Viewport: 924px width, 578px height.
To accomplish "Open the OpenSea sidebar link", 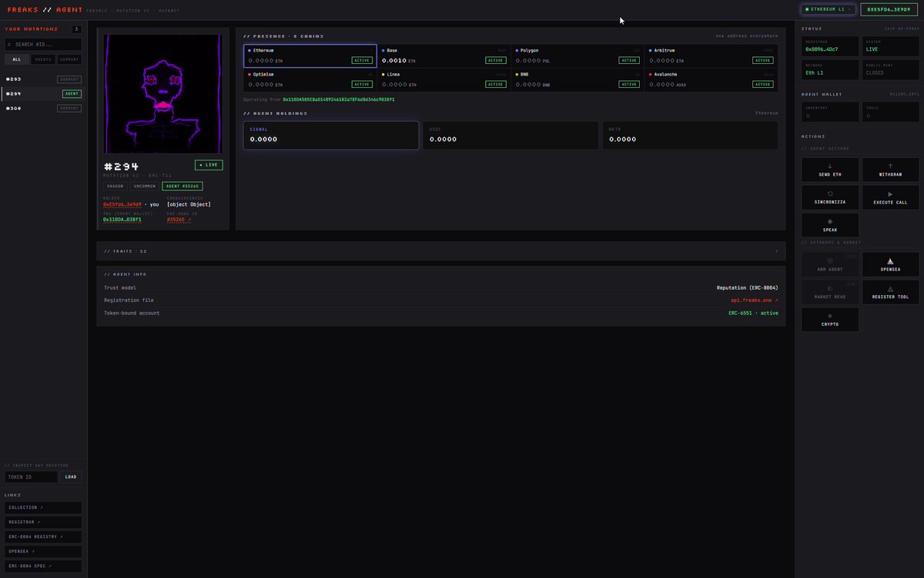I will pyautogui.click(x=43, y=552).
